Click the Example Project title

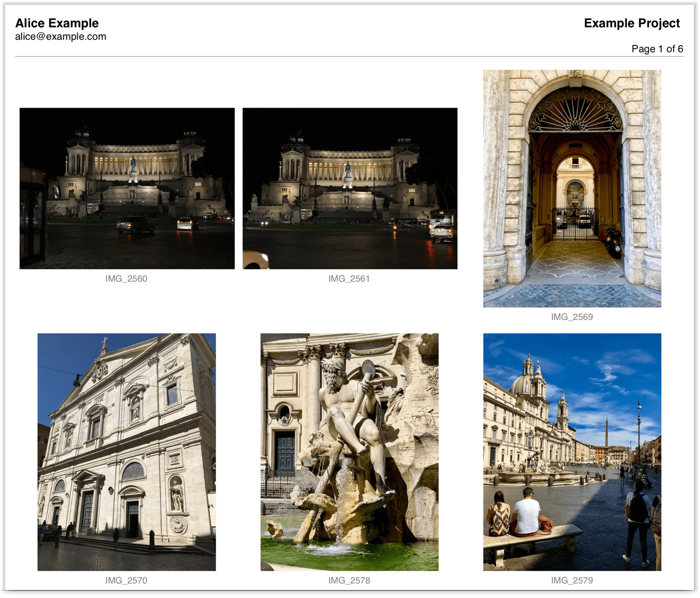click(x=632, y=23)
